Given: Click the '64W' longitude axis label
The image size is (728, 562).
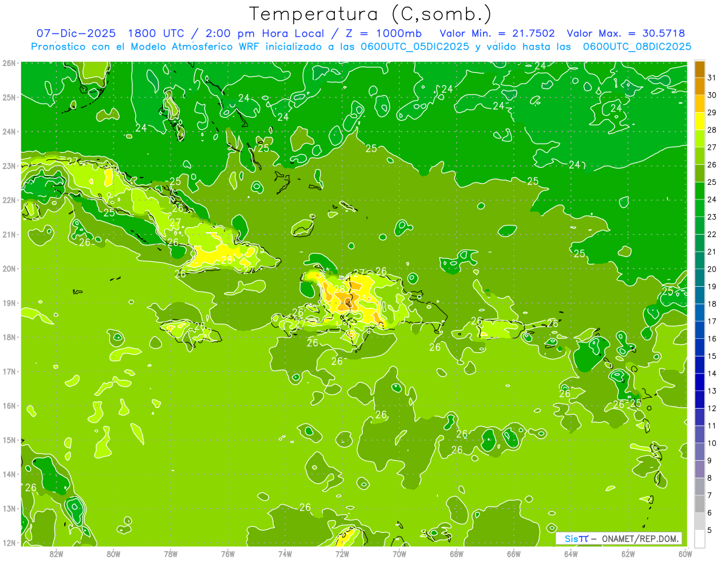Looking at the screenshot, I should [x=571, y=554].
